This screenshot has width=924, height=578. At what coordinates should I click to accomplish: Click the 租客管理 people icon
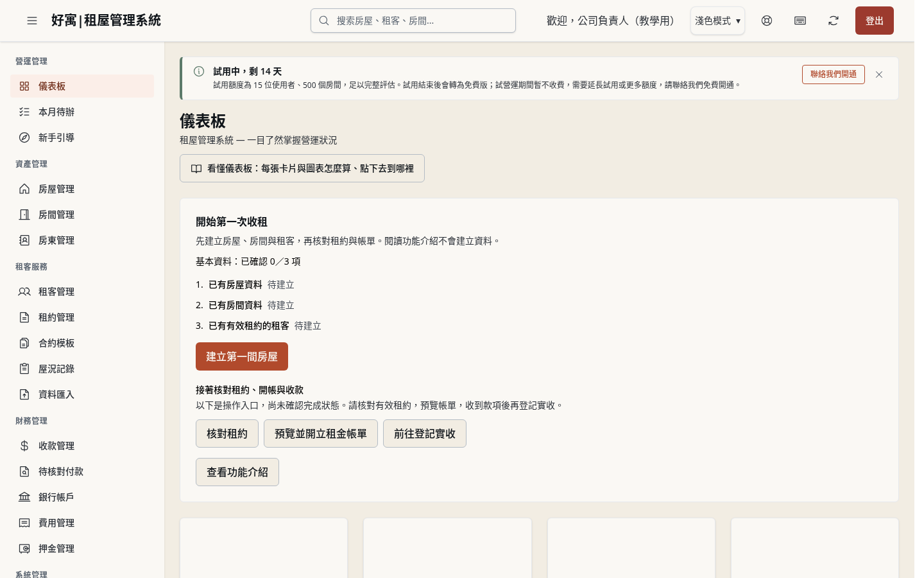tap(24, 292)
